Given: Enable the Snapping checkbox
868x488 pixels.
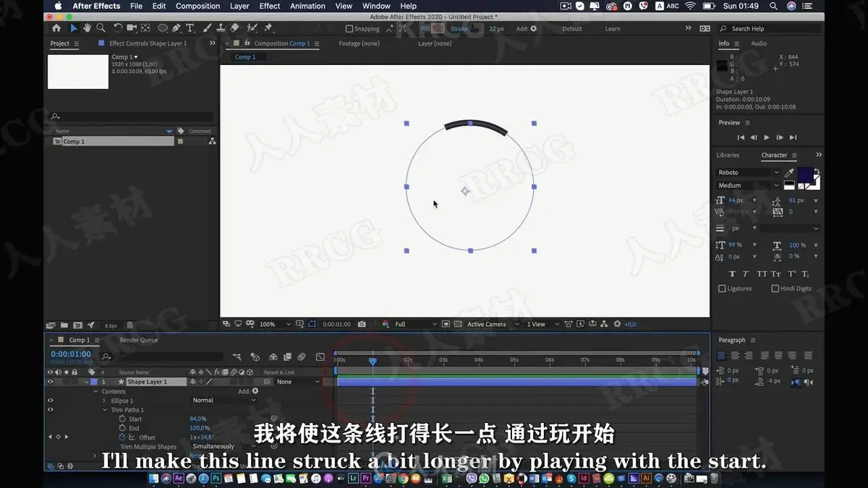Looking at the screenshot, I should pos(349,29).
